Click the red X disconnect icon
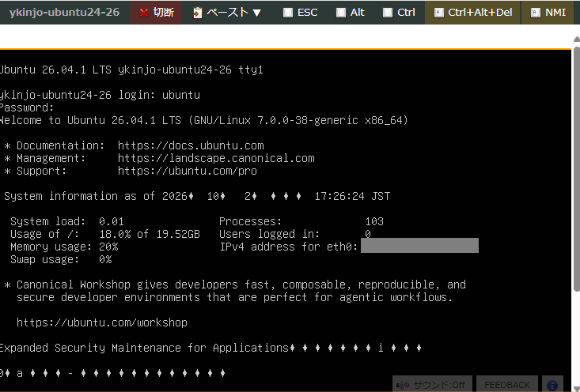The image size is (580, 392). pyautogui.click(x=143, y=13)
